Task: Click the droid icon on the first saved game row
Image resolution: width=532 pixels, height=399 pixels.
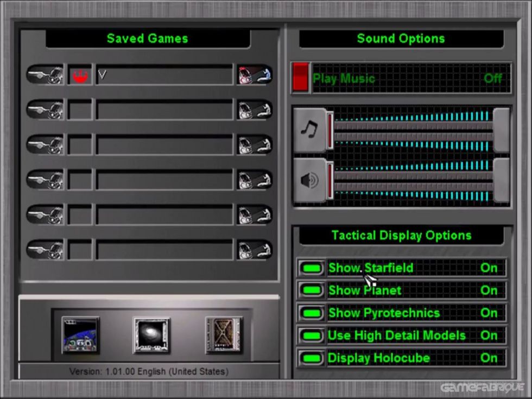Action: click(255, 74)
